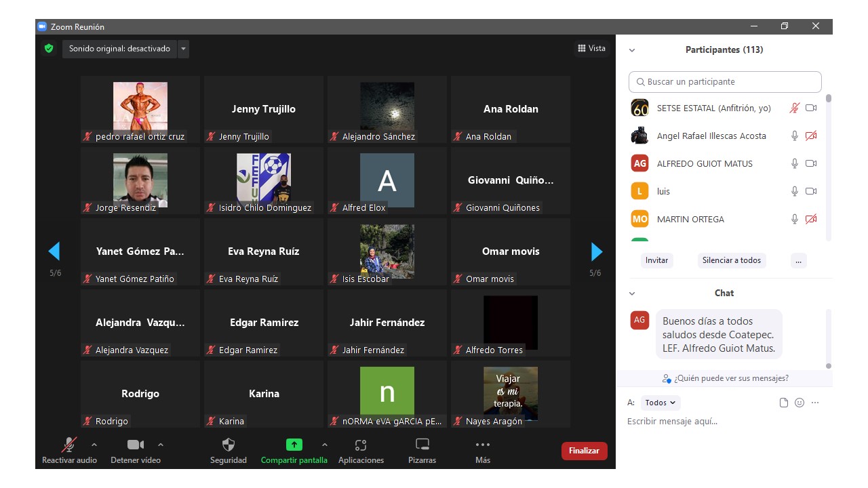Open the Vista layout menu
This screenshot has width=868, height=488.
[x=591, y=49]
